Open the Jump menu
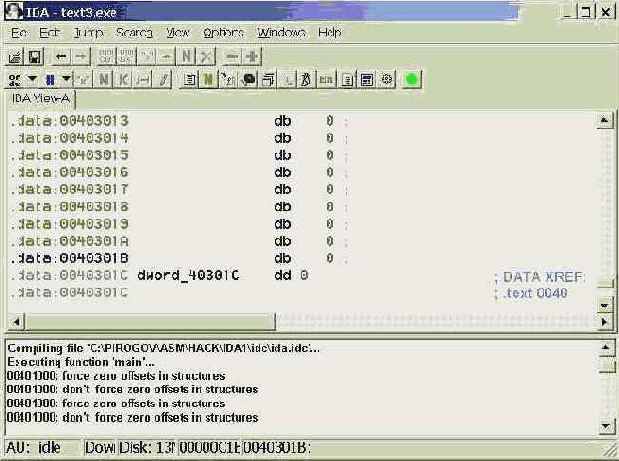 89,32
